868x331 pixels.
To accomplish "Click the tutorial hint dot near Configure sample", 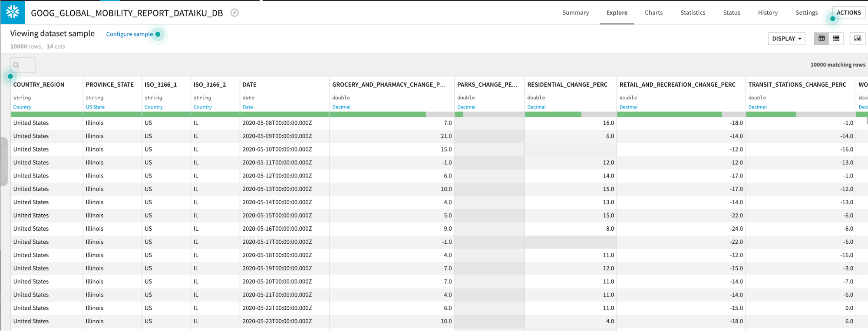I will (x=158, y=34).
